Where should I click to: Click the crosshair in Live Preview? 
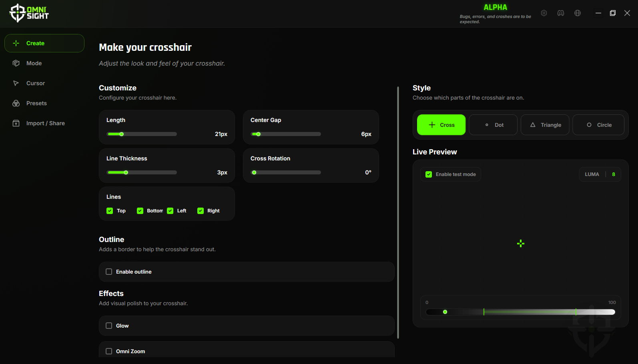521,244
